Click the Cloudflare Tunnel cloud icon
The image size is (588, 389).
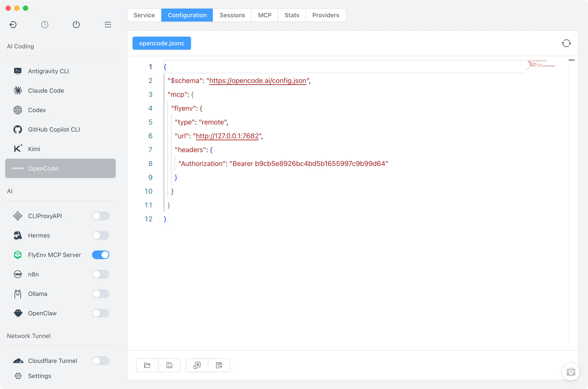point(18,361)
